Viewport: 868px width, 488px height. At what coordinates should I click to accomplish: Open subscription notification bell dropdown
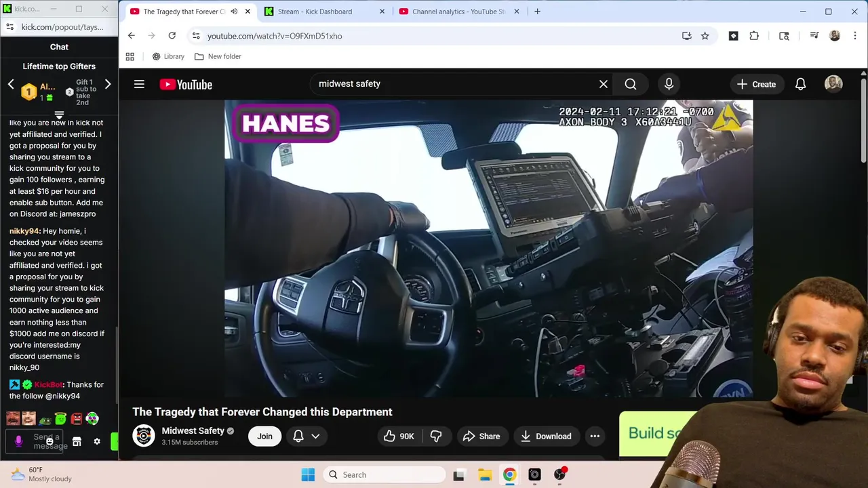(x=307, y=436)
